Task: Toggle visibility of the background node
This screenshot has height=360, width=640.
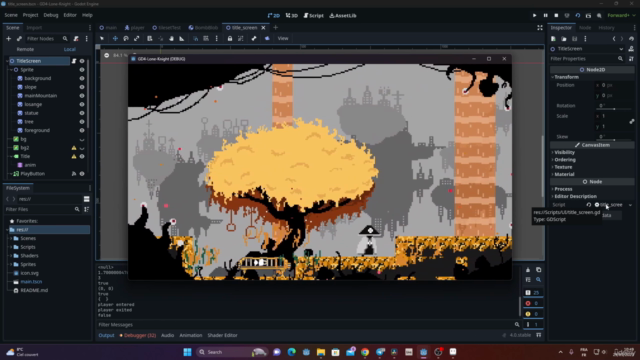Action: 82,78
